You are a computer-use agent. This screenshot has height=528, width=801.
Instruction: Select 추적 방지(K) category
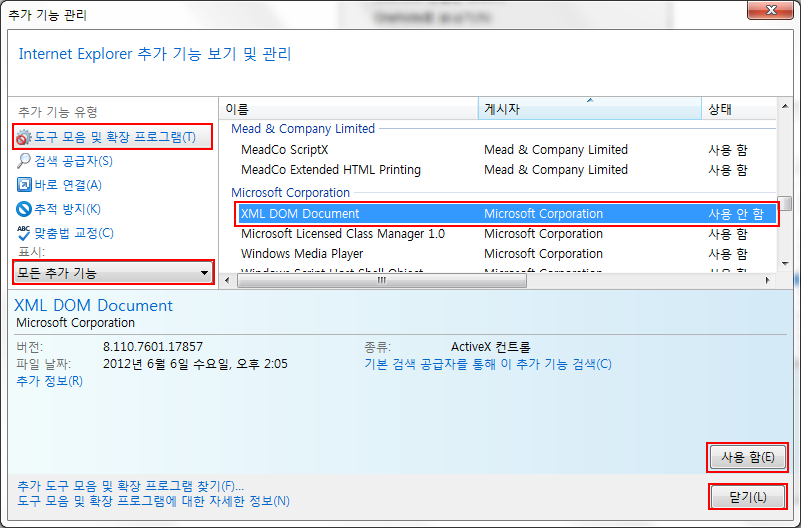(x=59, y=209)
